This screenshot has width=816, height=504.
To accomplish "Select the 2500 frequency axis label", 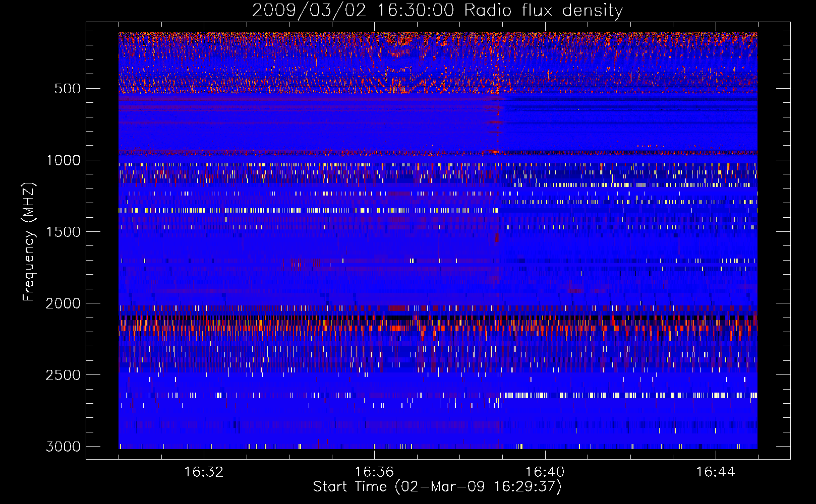I will click(x=63, y=375).
